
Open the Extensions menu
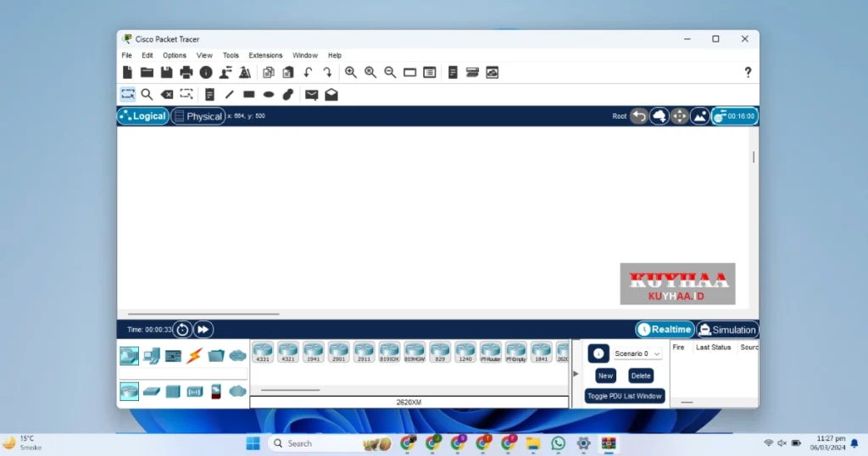(265, 55)
